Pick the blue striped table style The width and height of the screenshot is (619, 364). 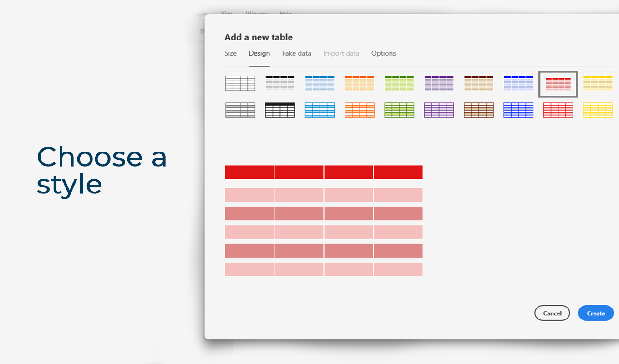[320, 83]
